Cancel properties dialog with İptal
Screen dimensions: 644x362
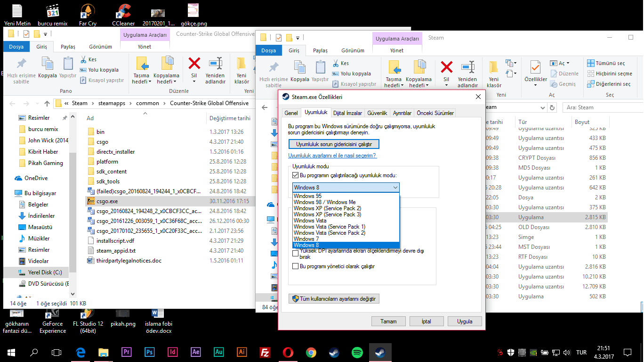(x=427, y=321)
